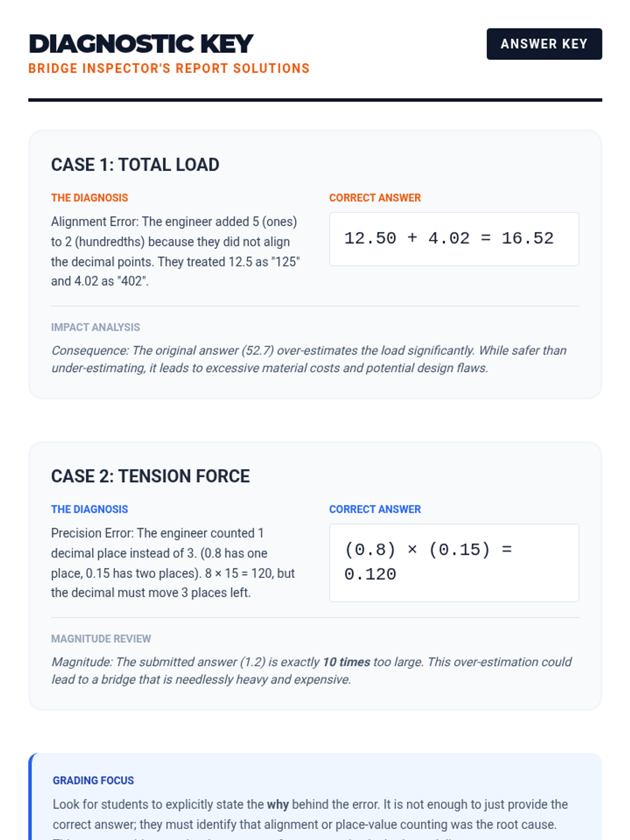Click the Case 1 'CORRECT ANSWER' label

tap(375, 198)
